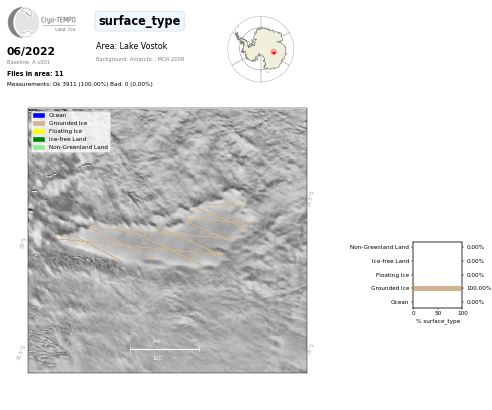492x410 pixels.
Task: Click the Cryo-TEMPO Land Ice wordmark
Action: (58, 23)
